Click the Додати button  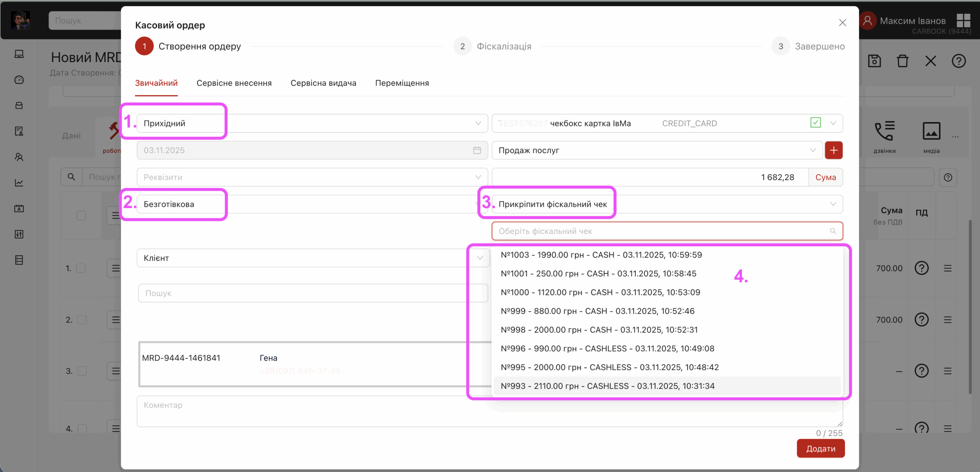pyautogui.click(x=820, y=449)
